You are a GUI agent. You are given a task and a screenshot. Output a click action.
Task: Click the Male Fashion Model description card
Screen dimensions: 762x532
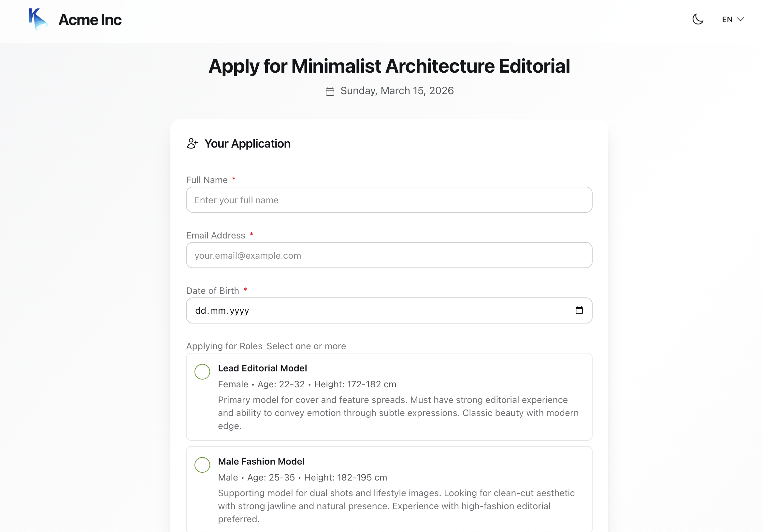389,490
